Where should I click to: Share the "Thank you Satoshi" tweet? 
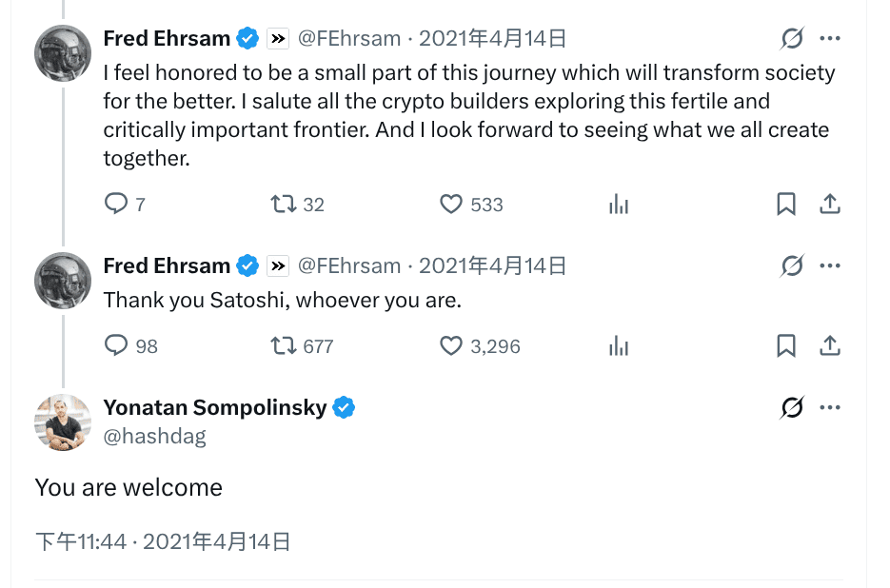click(830, 345)
